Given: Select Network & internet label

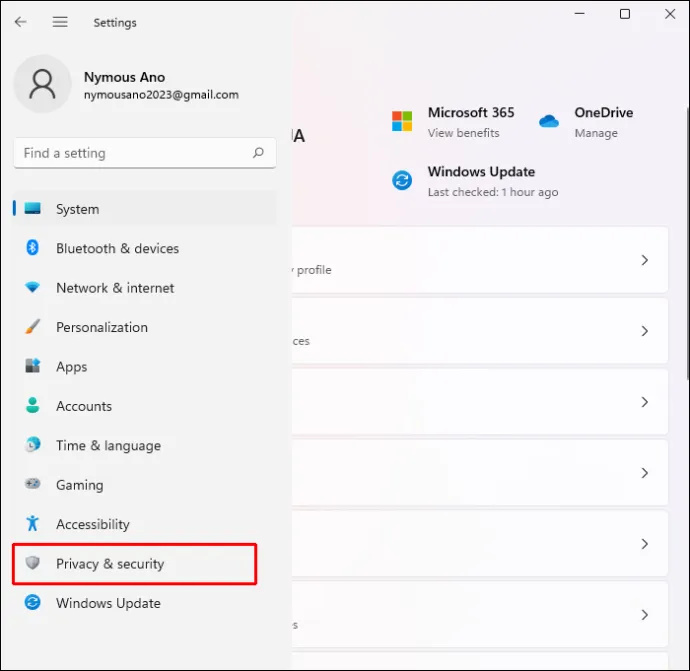Looking at the screenshot, I should 115,288.
